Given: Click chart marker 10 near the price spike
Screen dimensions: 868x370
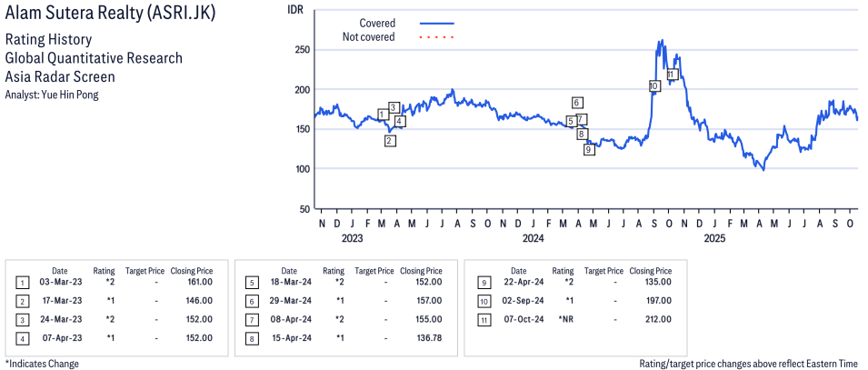Looking at the screenshot, I should 653,86.
